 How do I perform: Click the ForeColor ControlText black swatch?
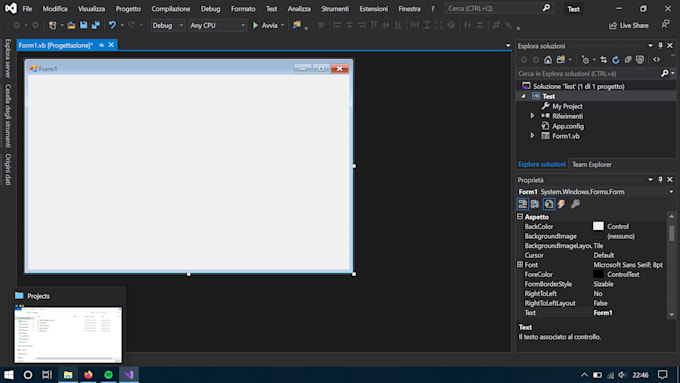[598, 274]
